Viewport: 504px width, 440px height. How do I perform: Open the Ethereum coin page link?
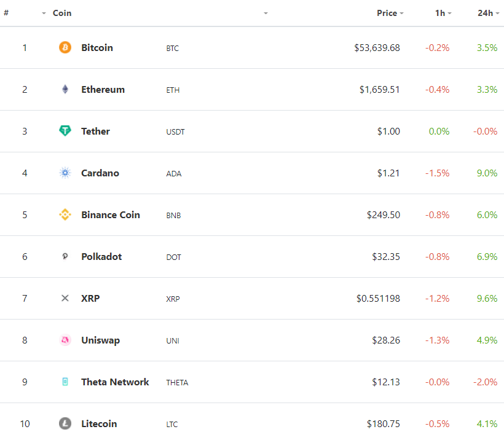(x=103, y=89)
